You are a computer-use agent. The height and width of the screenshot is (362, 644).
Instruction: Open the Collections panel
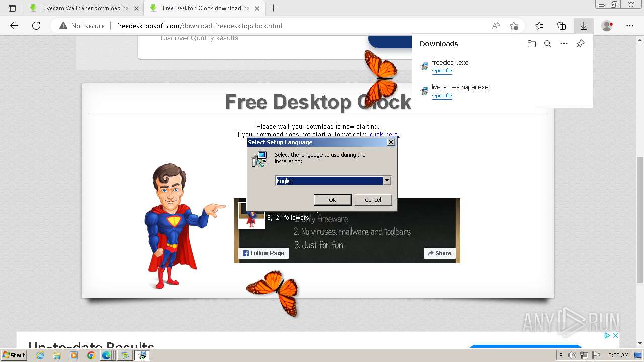pyautogui.click(x=561, y=26)
